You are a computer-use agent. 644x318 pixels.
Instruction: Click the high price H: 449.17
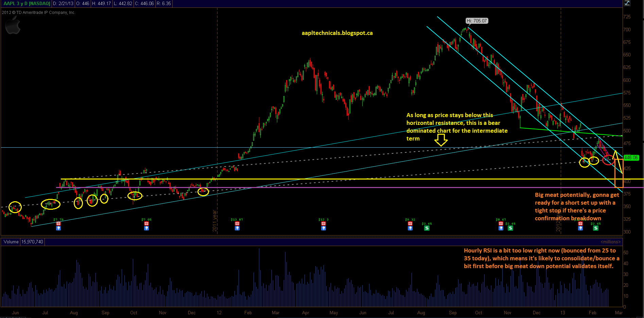tap(101, 3)
